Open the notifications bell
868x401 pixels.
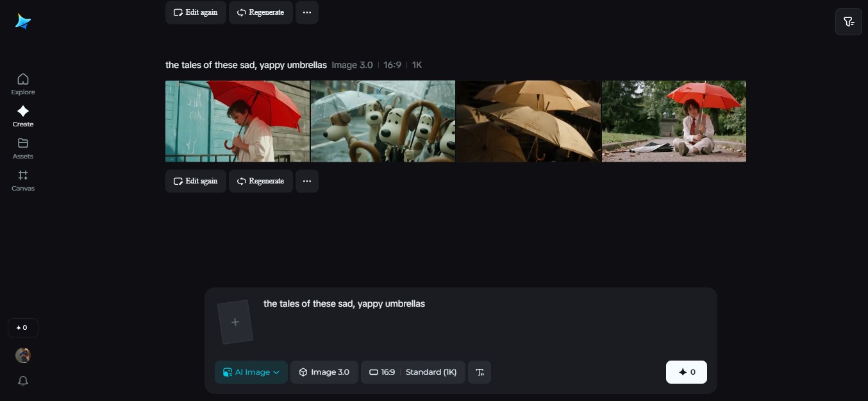23,381
